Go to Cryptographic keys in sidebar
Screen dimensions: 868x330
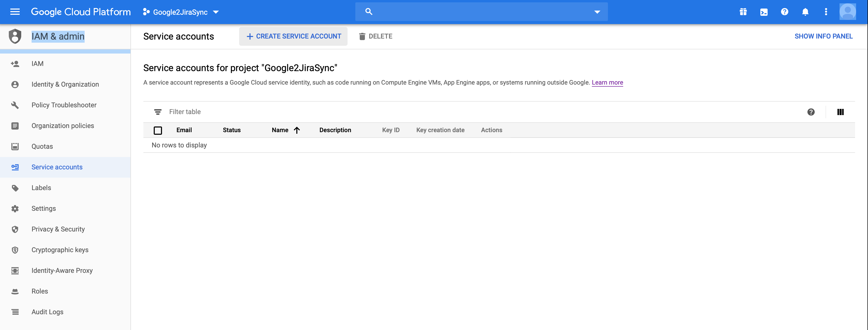(60, 250)
